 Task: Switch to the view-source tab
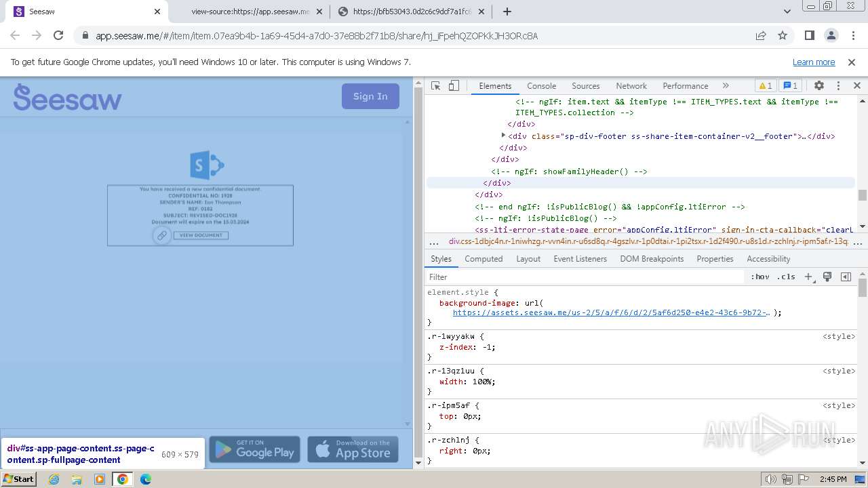pyautogui.click(x=249, y=12)
